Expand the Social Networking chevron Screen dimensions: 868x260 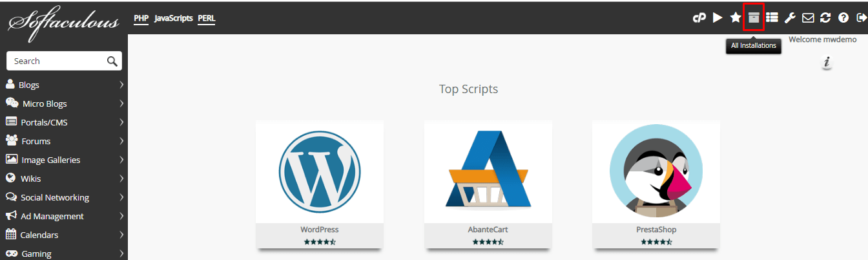121,197
